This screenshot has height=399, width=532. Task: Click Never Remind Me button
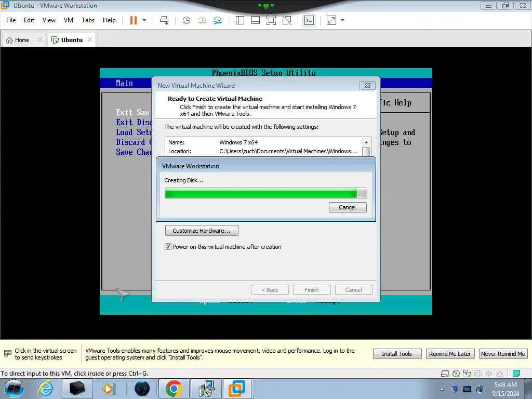[x=503, y=354]
